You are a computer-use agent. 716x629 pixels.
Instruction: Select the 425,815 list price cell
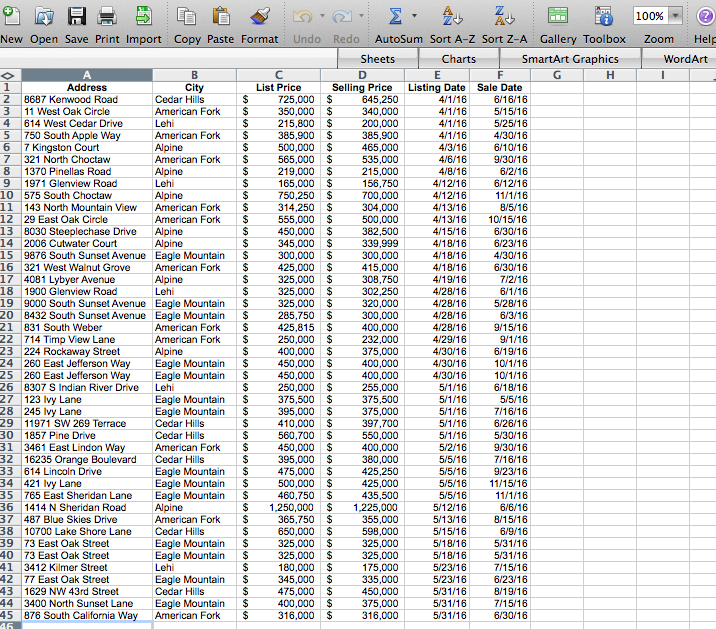click(279, 327)
